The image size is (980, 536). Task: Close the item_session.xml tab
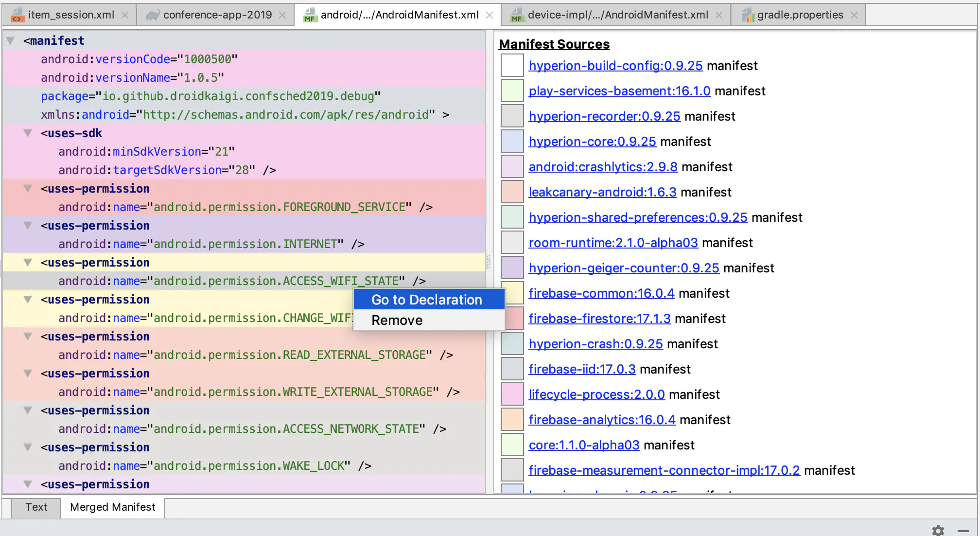tap(125, 15)
